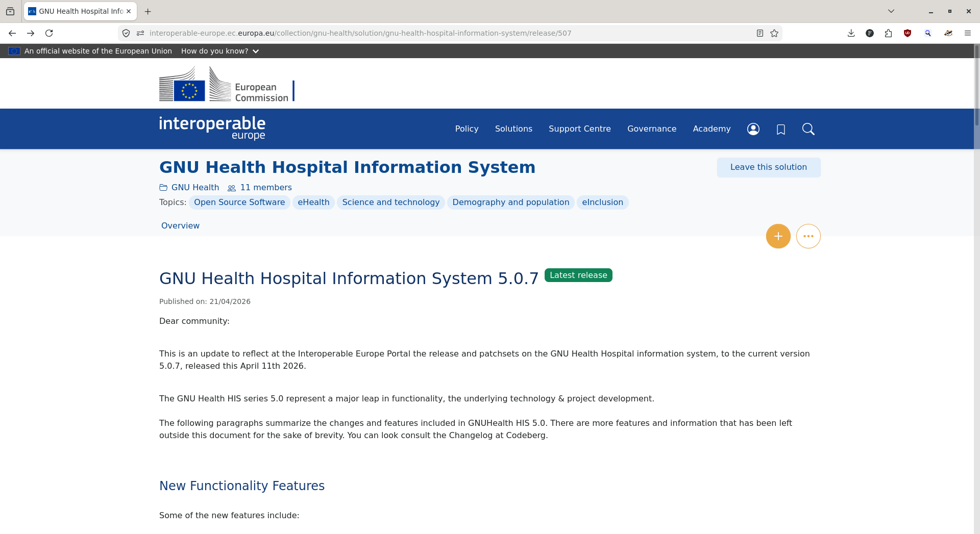Select the eHealth topic tag

click(x=313, y=202)
